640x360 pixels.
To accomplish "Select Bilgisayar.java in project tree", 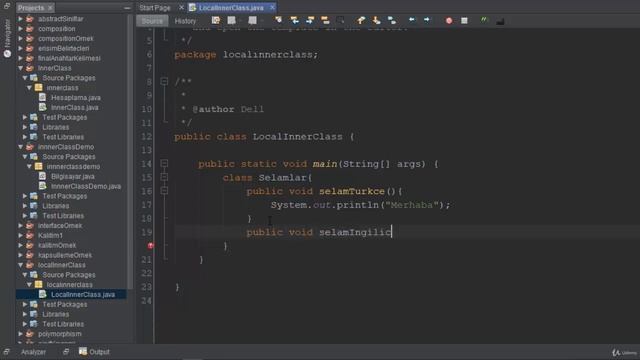I will (73, 176).
